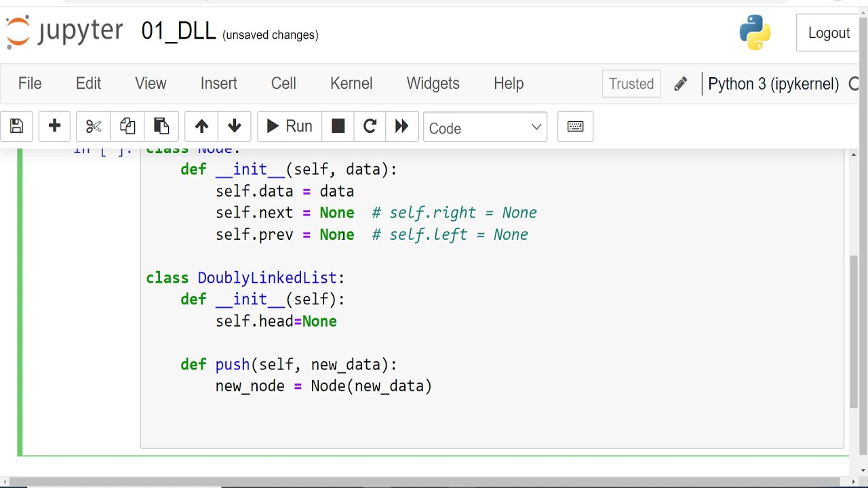Viewport: 868px width, 488px height.
Task: Click the "class DoublyLinkedList:" code line
Action: coord(245,278)
